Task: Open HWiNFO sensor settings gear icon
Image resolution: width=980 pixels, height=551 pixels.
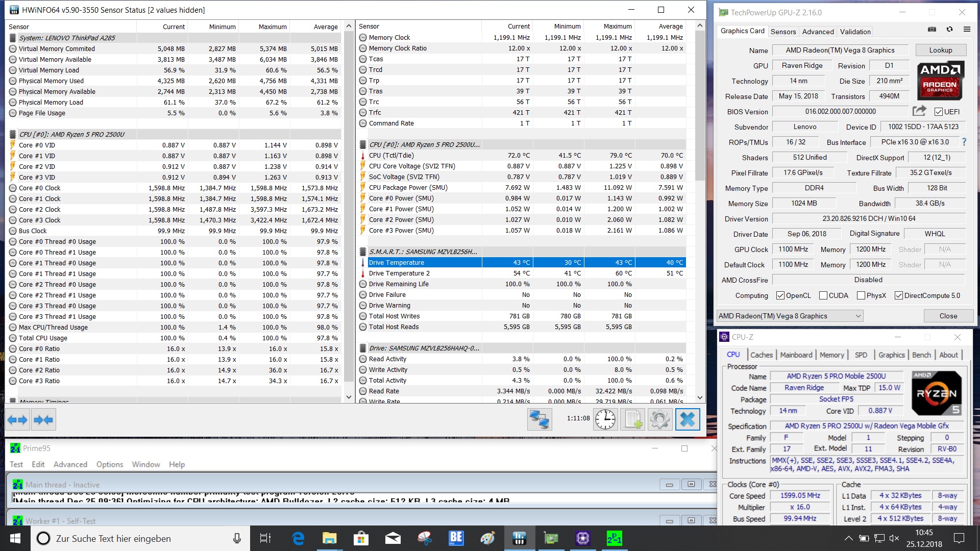Action: [659, 419]
